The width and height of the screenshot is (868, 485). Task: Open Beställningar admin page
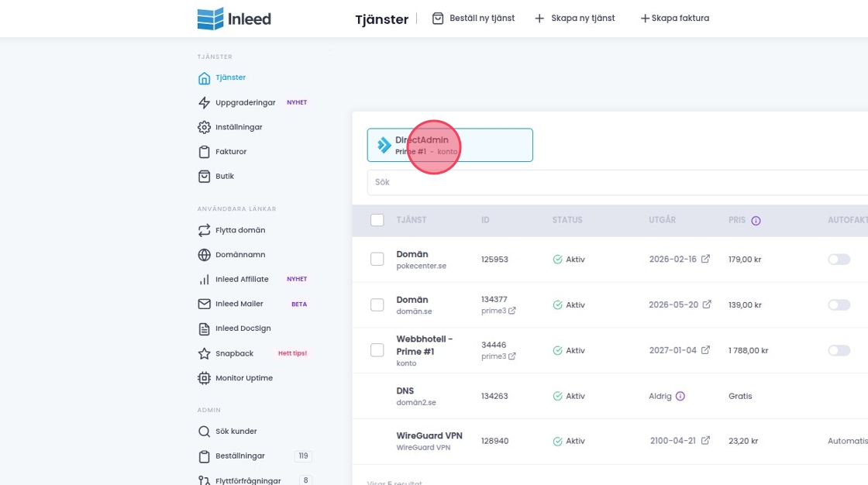pos(239,456)
